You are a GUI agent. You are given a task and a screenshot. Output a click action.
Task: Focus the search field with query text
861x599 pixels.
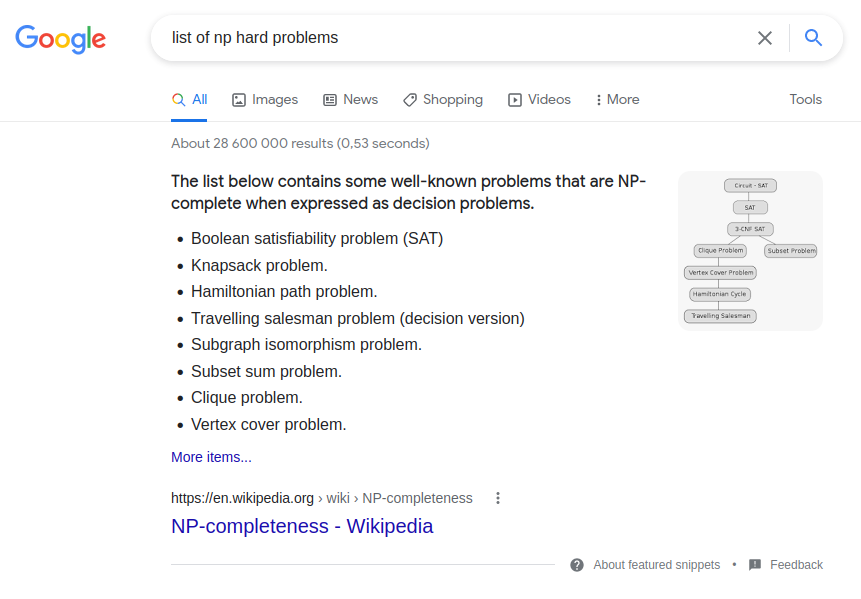pos(456,38)
